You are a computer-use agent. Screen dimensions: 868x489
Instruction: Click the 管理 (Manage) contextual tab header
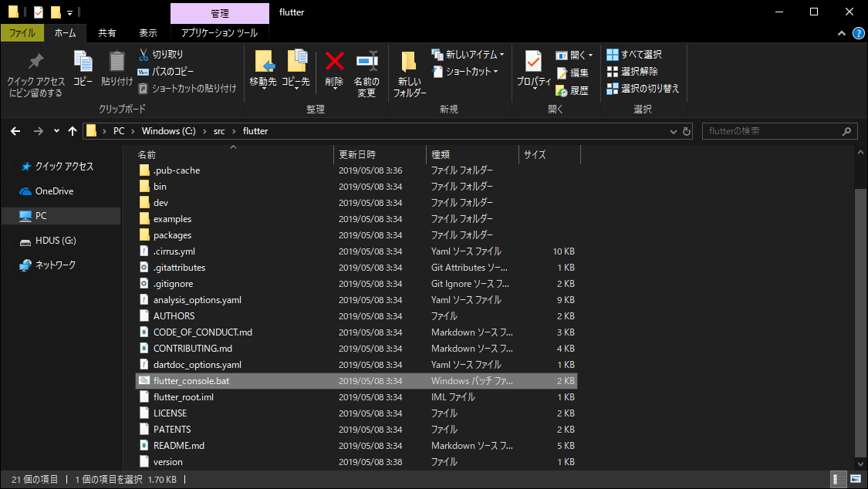coord(219,12)
